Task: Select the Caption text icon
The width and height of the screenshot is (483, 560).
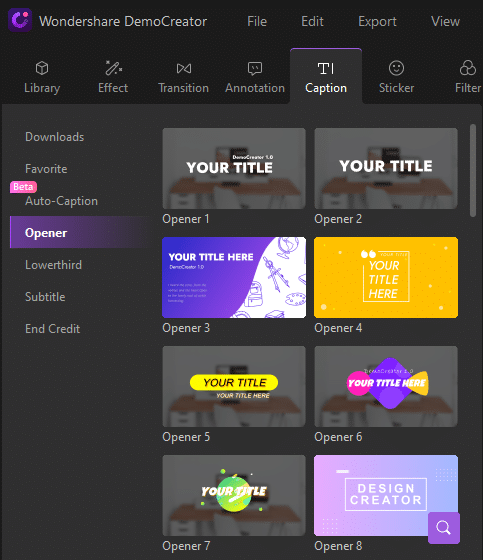Action: tap(325, 68)
